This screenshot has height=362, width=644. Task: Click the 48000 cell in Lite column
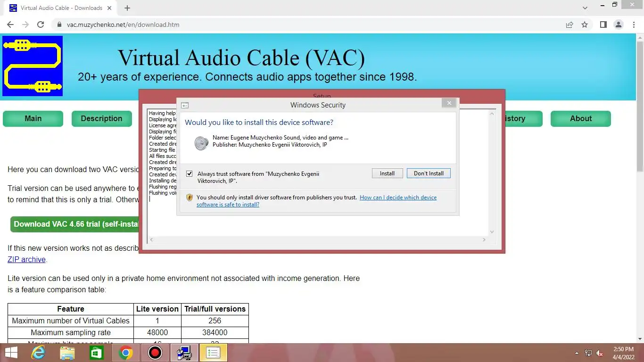click(157, 332)
